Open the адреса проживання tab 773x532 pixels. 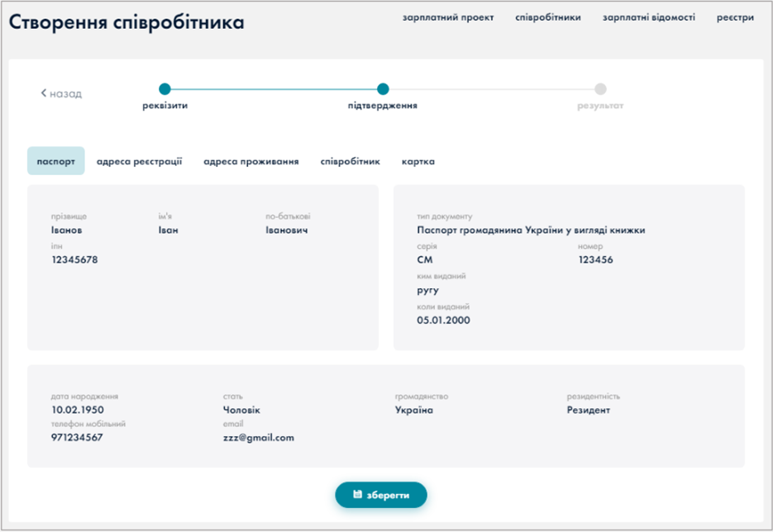pyautogui.click(x=251, y=162)
